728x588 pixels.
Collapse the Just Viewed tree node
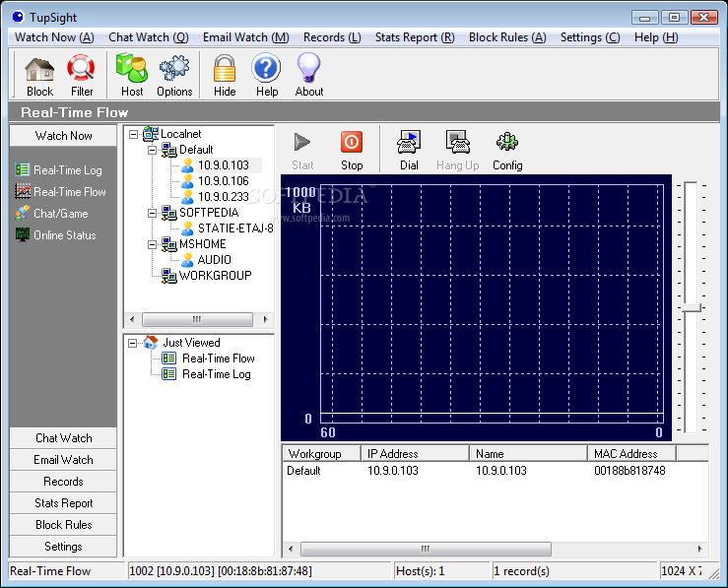133,343
